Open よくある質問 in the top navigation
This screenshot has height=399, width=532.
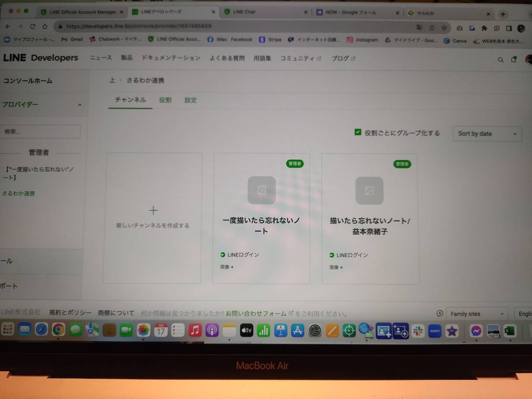coord(227,58)
